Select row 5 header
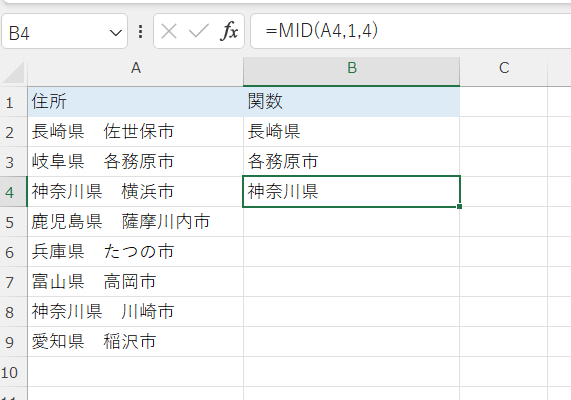Viewport: 571px width, 400px height. click(x=13, y=222)
